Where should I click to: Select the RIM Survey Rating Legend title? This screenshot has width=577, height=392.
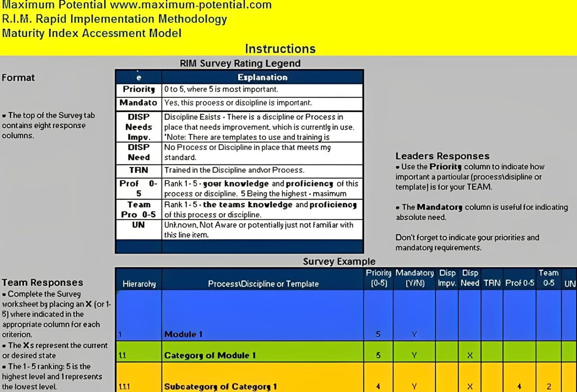click(240, 64)
